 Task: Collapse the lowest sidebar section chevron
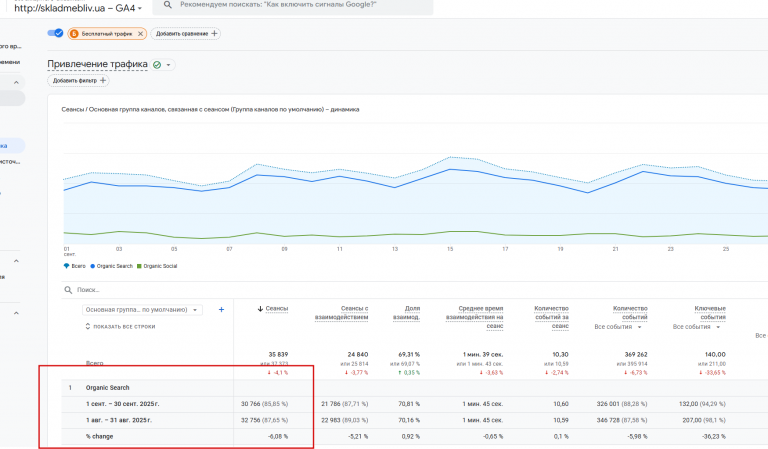tap(16, 313)
